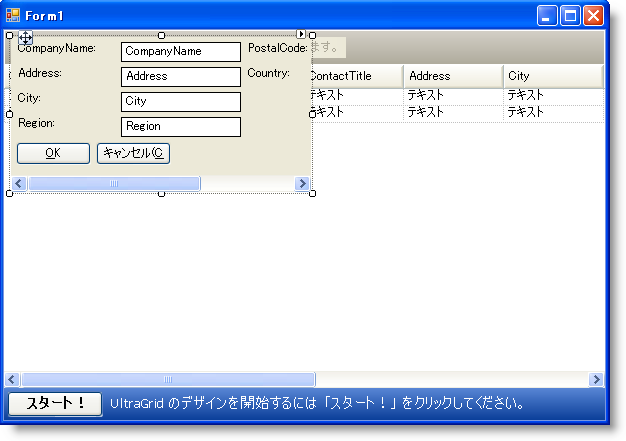Viewport: 626px width, 441px height.
Task: Click into the CompanyName text field
Action: tap(180, 51)
